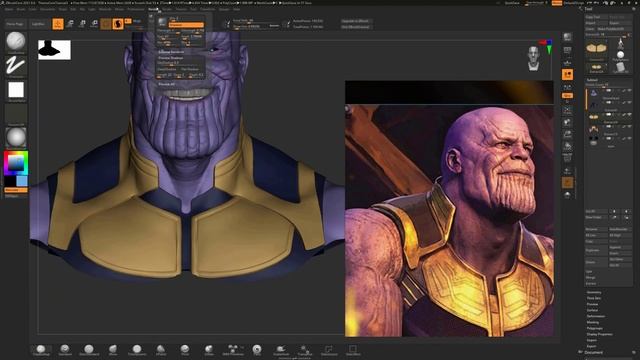Screen dimensions: 640x360
Task: Select the DamStandard brush in bottom shelf
Action: click(89, 349)
